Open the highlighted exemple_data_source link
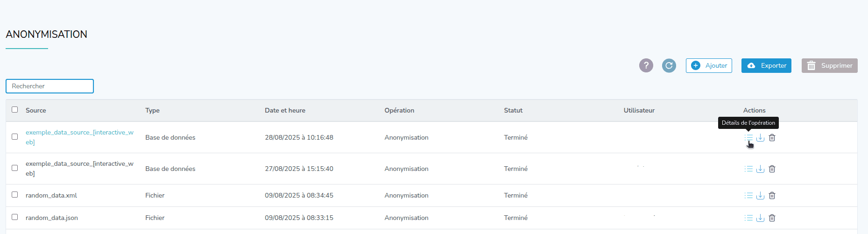Image resolution: width=868 pixels, height=234 pixels. click(79, 133)
